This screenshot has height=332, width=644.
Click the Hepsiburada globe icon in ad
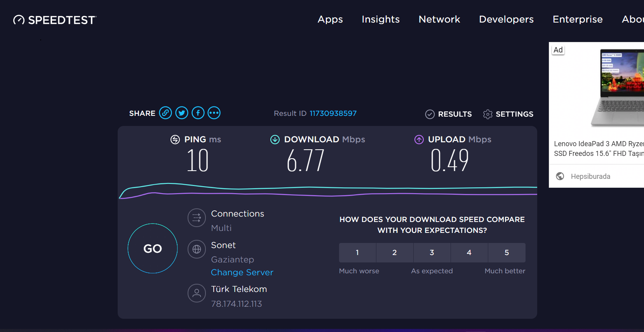tap(560, 176)
